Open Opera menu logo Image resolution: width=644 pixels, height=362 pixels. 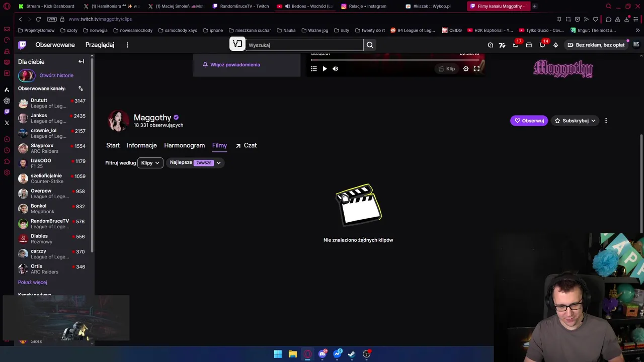7,6
